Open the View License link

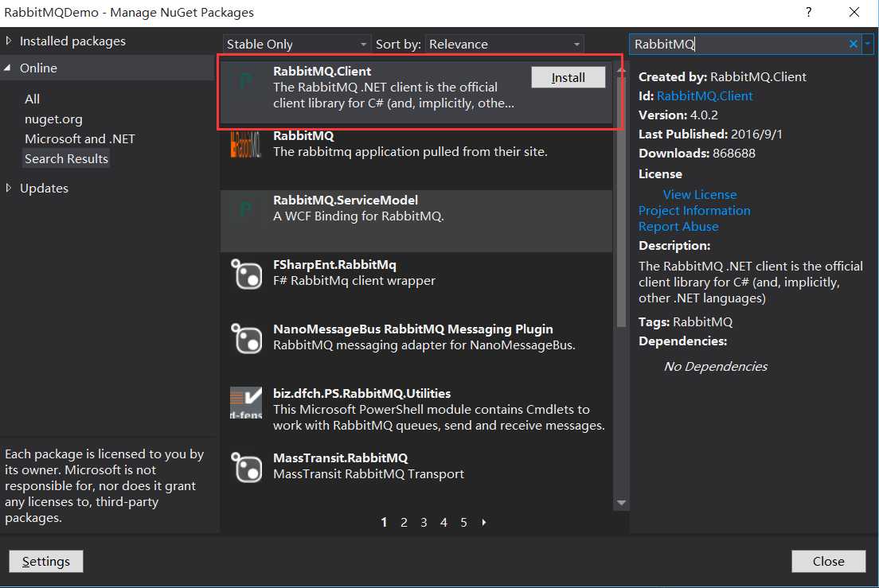click(x=700, y=194)
